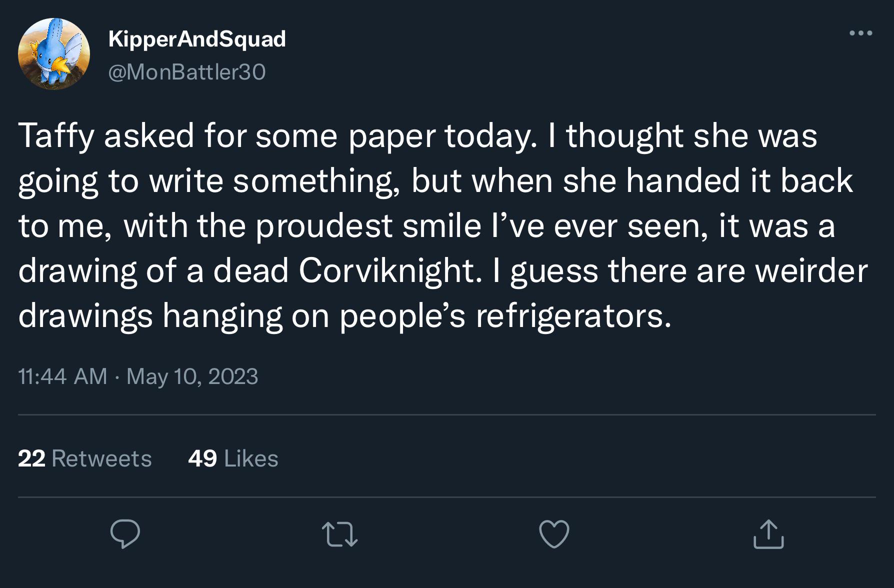The image size is (894, 588).
Task: Open the Mudkip profile avatar
Action: [x=54, y=54]
